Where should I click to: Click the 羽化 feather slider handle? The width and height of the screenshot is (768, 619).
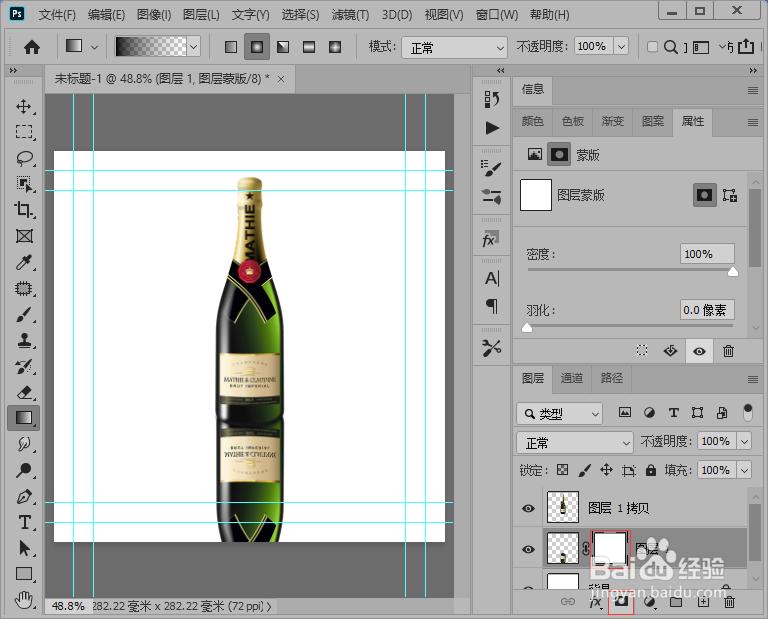[527, 327]
